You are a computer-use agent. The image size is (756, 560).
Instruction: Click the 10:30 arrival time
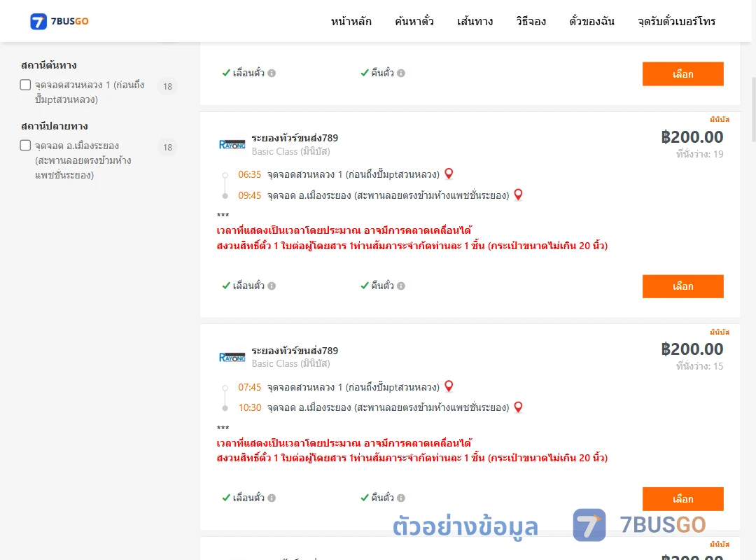[250, 407]
